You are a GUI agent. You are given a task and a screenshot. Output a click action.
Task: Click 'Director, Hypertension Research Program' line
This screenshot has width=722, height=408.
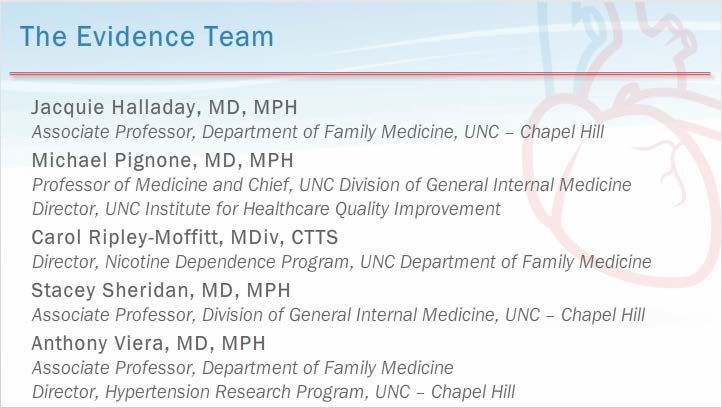[x=273, y=392]
